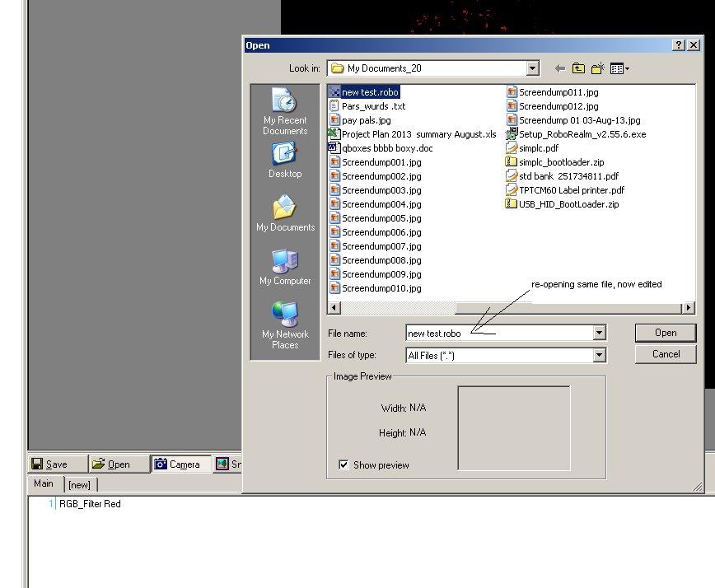
Task: Go to Desktop in places bar
Action: [x=284, y=160]
